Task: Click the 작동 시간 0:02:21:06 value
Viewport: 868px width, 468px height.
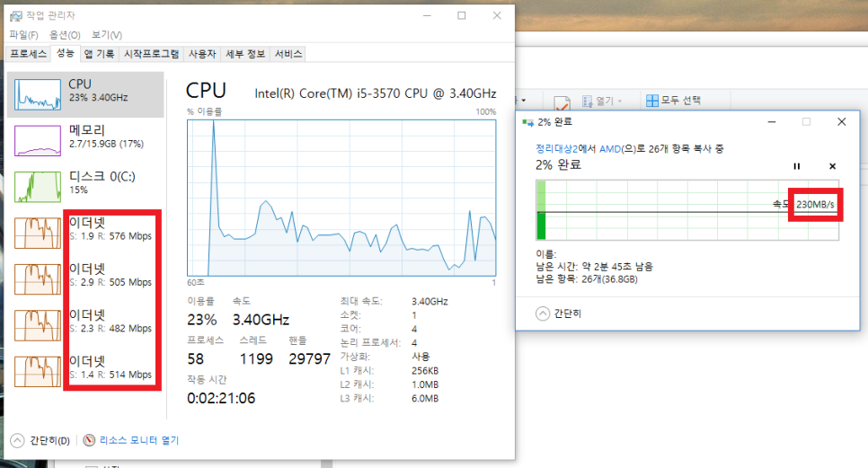Action: pyautogui.click(x=221, y=398)
